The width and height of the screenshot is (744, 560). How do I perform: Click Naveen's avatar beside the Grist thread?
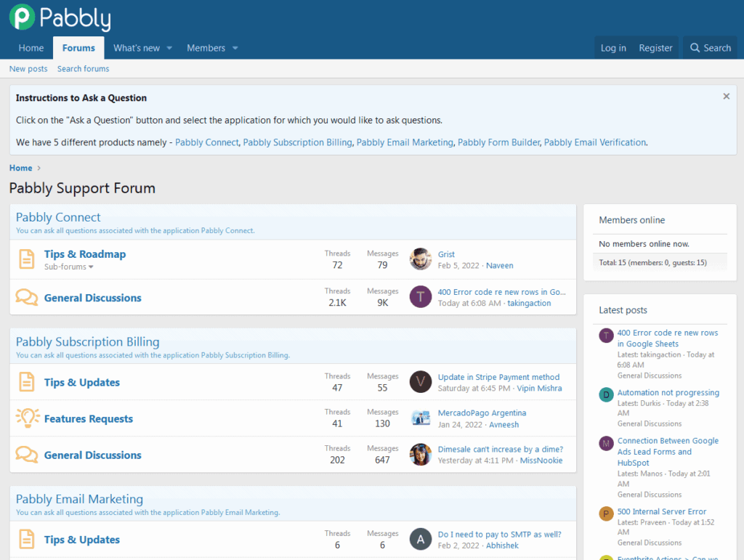click(421, 259)
